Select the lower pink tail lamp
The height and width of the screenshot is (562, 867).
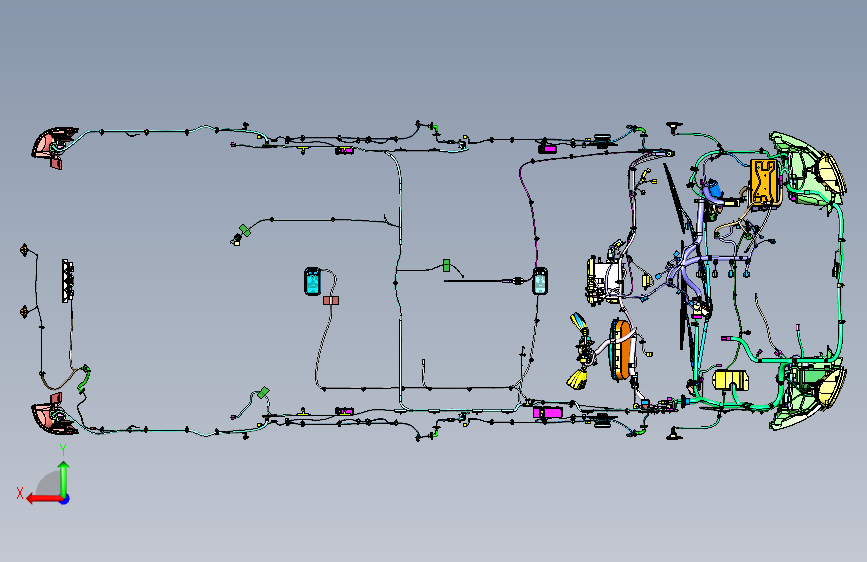pos(54,415)
